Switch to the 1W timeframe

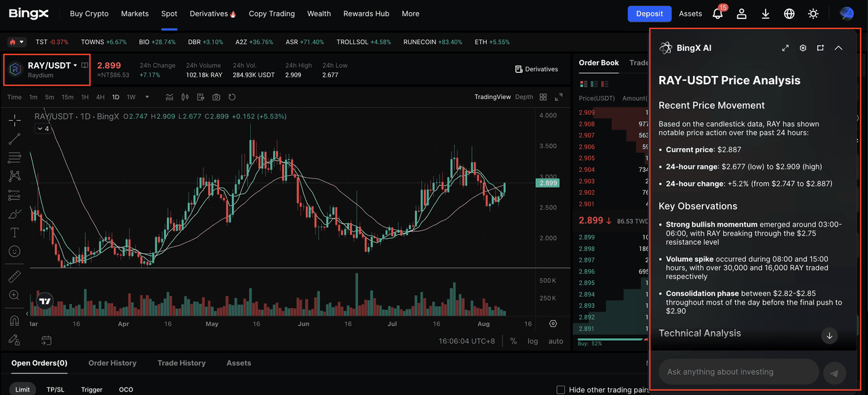pos(132,97)
